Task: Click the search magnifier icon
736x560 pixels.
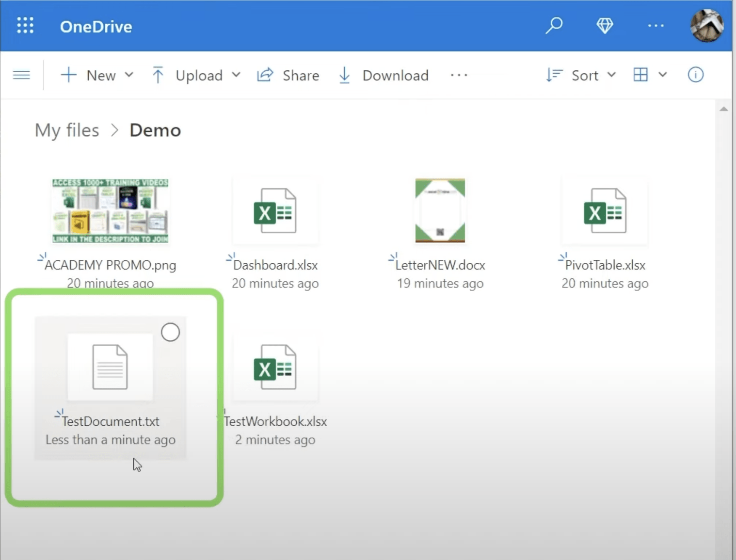Action: click(x=554, y=25)
